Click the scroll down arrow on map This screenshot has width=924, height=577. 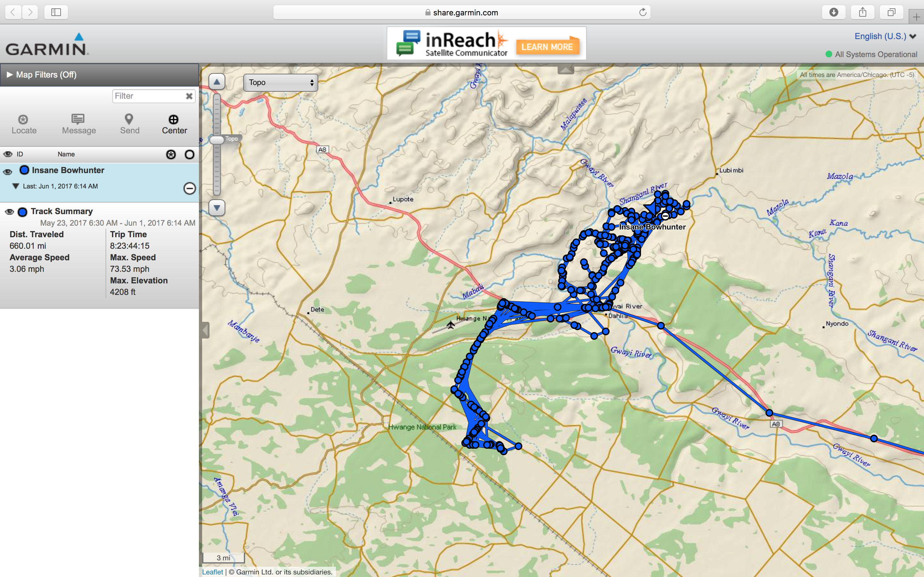[218, 207]
